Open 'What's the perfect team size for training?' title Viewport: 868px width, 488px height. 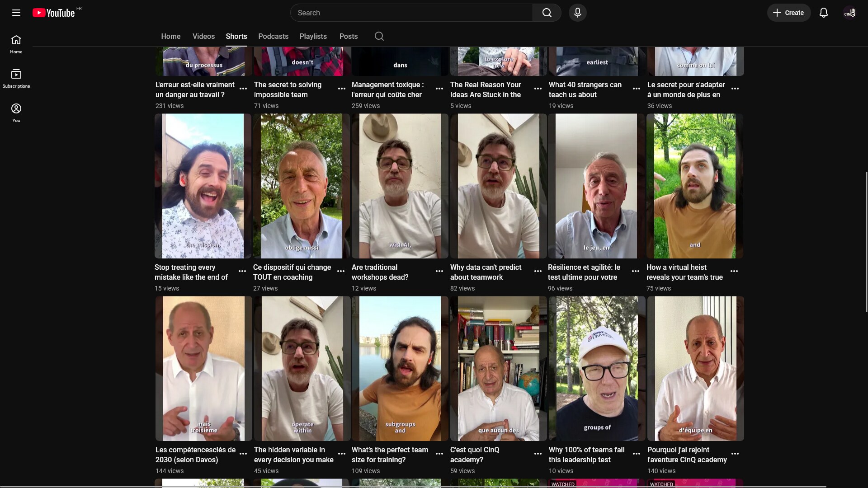pos(390,455)
